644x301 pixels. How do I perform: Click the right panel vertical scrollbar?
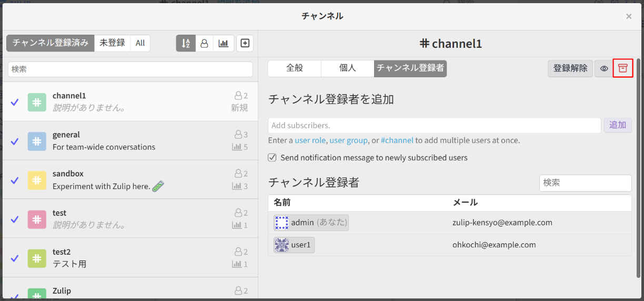[638, 168]
